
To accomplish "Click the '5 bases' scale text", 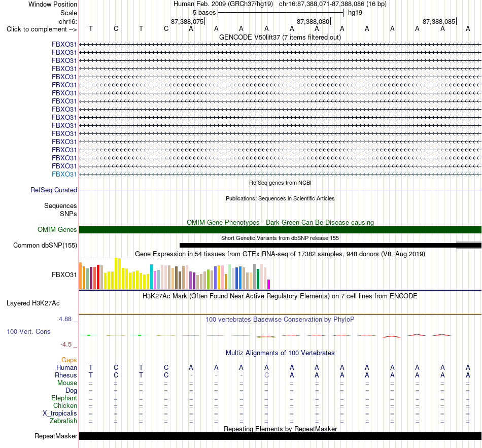I will [x=204, y=13].
